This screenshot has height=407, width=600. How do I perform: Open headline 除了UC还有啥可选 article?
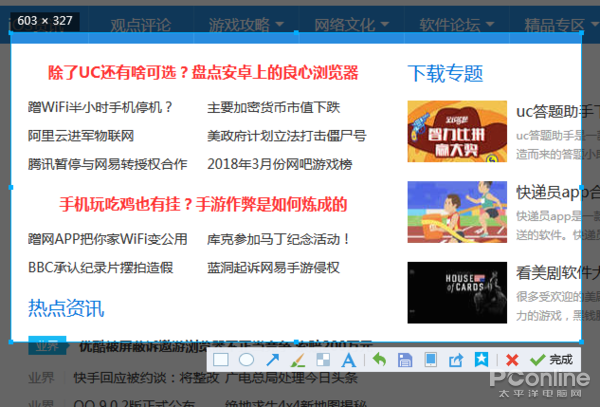coord(203,72)
